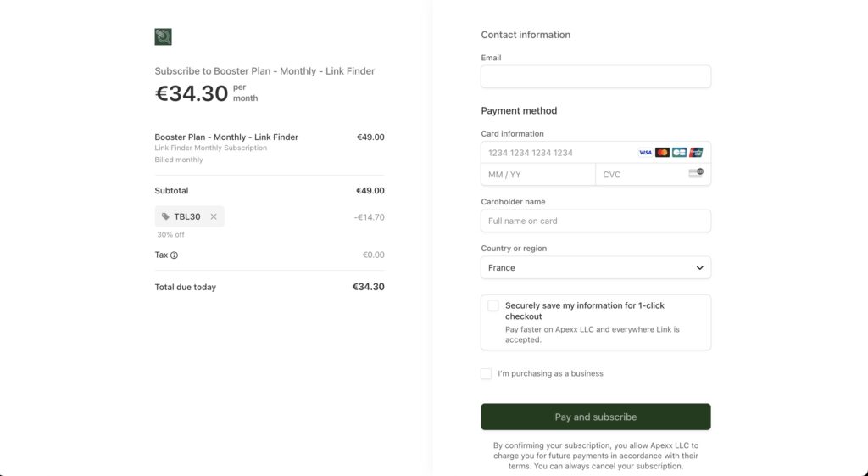
Task: Check I'm purchasing as a business
Action: click(486, 373)
